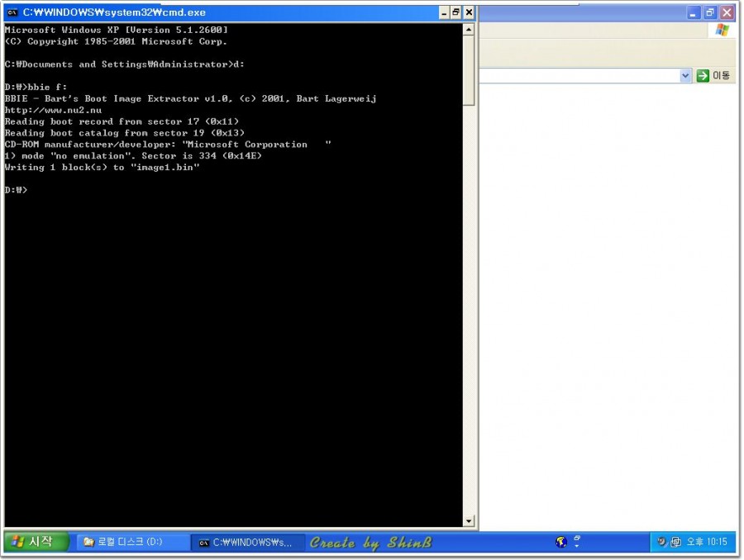The image size is (744, 560).
Task: Click the small toolbar handle icon beside globe
Action: [577, 542]
